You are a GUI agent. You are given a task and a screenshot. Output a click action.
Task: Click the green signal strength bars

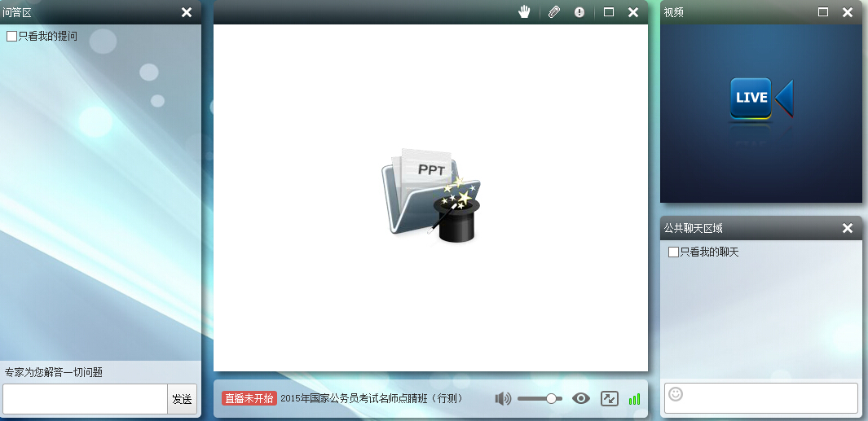(634, 399)
